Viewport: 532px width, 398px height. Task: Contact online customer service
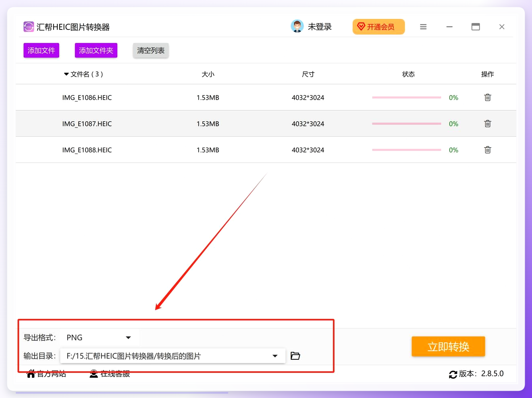pyautogui.click(x=110, y=374)
